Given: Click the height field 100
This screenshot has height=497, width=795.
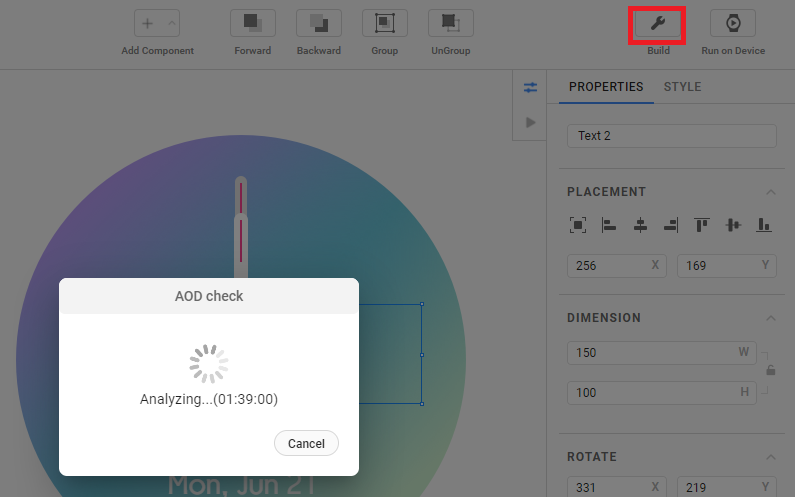Looking at the screenshot, I should [662, 393].
